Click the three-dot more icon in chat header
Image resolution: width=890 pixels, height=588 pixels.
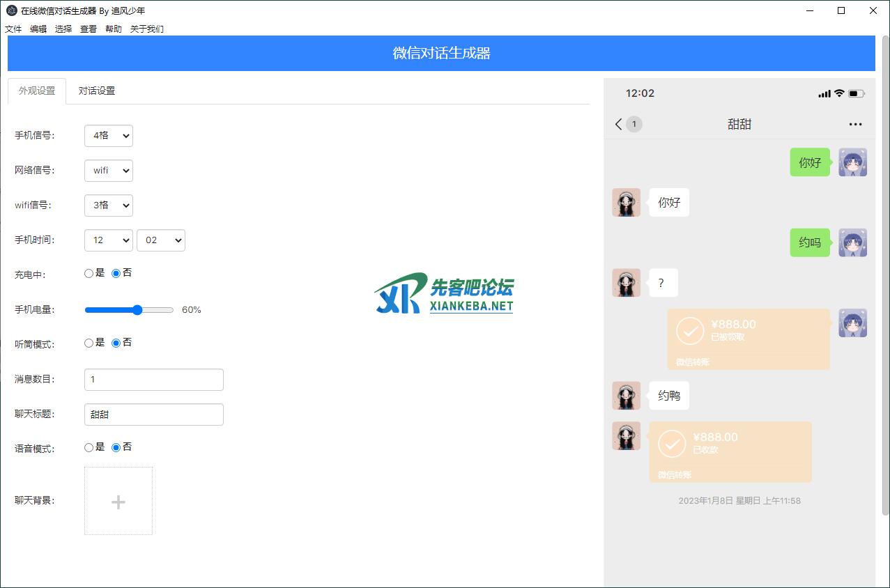855,125
